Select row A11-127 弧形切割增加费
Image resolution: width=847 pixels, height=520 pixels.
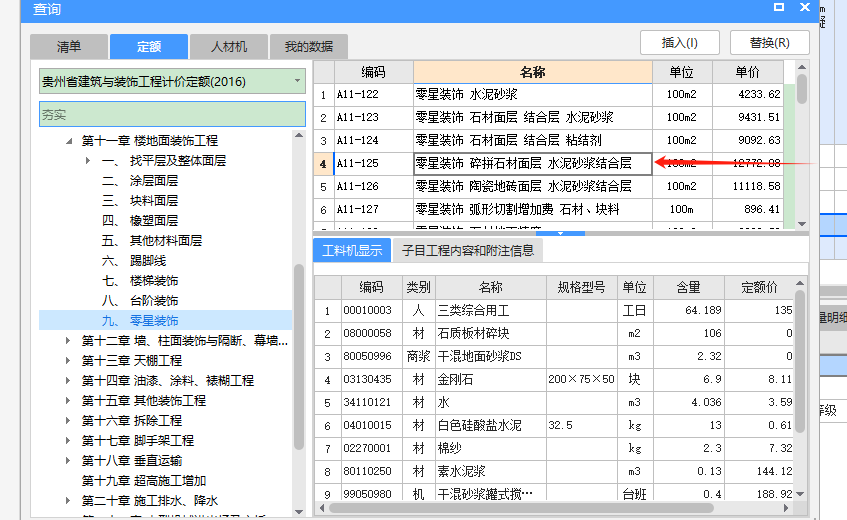[548, 210]
